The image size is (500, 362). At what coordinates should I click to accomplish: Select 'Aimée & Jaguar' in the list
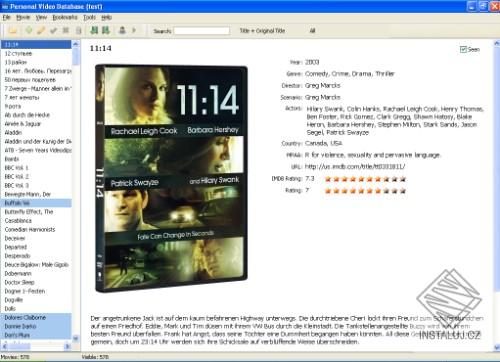click(36, 124)
